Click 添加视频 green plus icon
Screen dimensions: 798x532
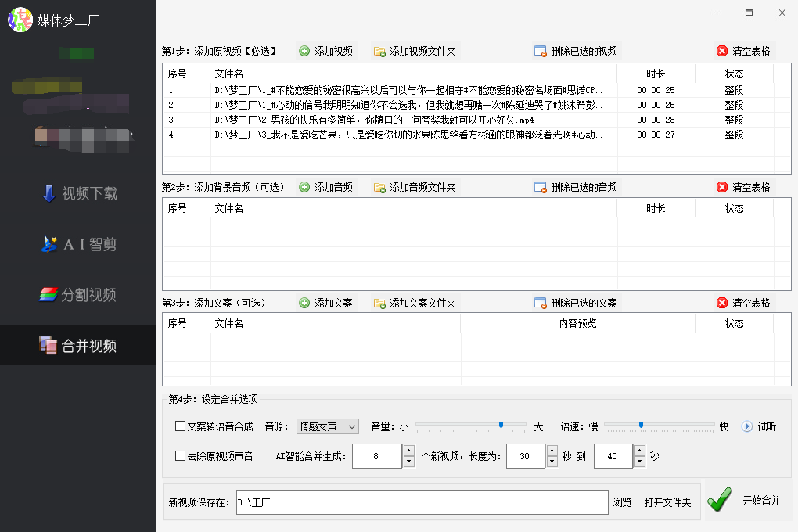click(304, 51)
